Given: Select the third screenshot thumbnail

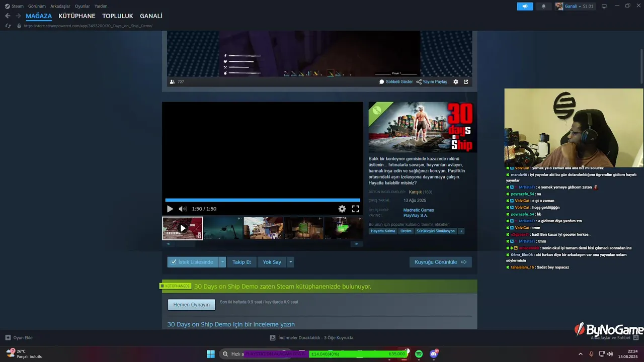Looking at the screenshot, I should (x=263, y=228).
